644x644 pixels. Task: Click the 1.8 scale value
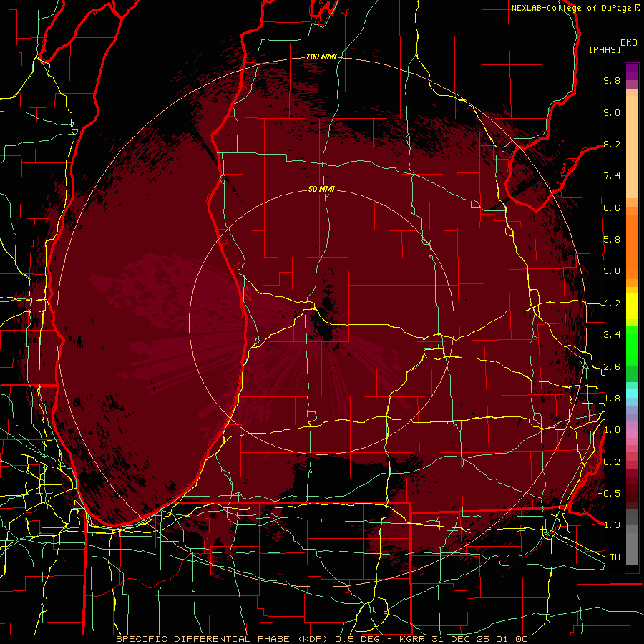pos(612,399)
